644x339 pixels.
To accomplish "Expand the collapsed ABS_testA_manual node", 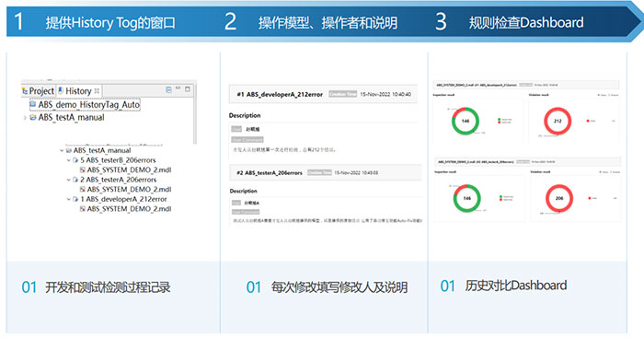I will (x=25, y=118).
